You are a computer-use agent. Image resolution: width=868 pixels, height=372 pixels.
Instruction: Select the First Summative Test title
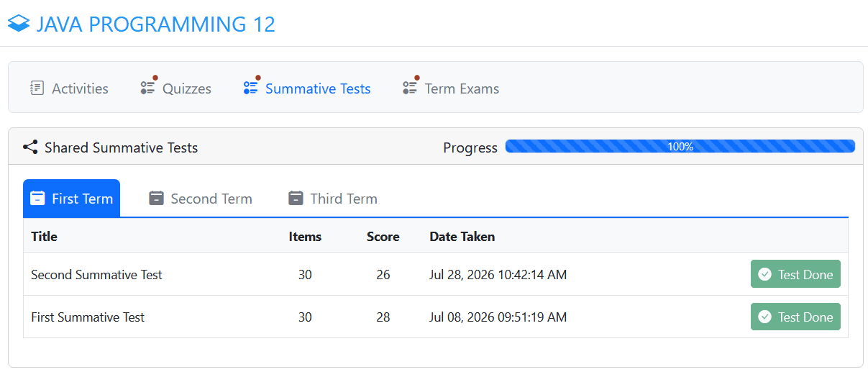tap(88, 317)
